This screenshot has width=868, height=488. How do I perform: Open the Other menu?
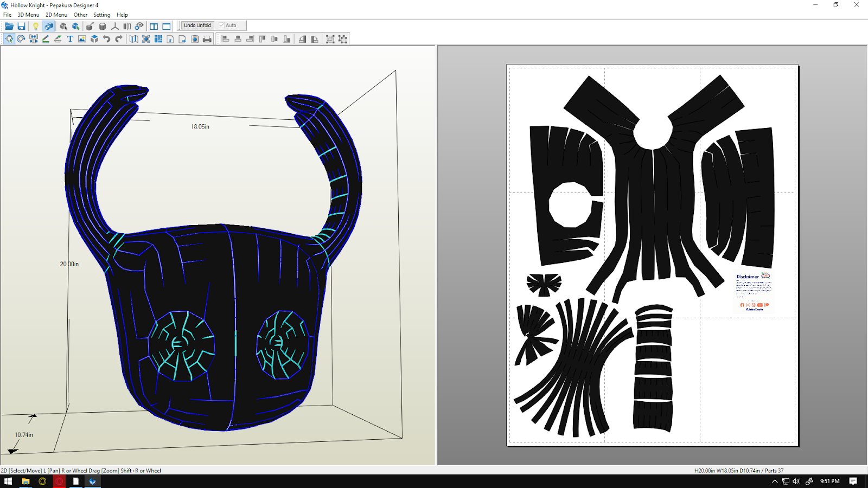click(80, 15)
